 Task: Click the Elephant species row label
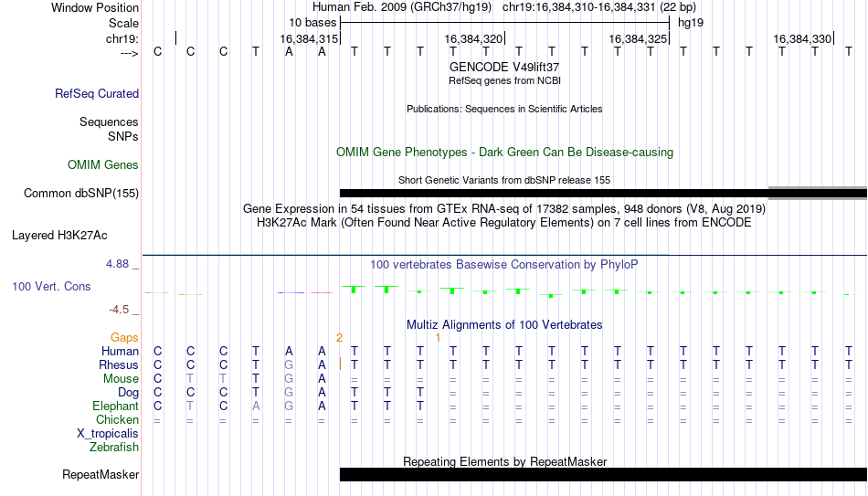point(115,406)
